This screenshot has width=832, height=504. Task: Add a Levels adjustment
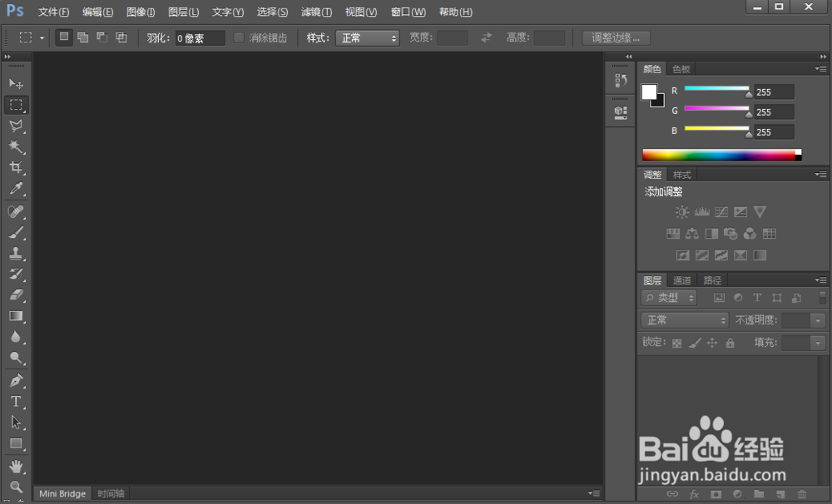point(702,212)
